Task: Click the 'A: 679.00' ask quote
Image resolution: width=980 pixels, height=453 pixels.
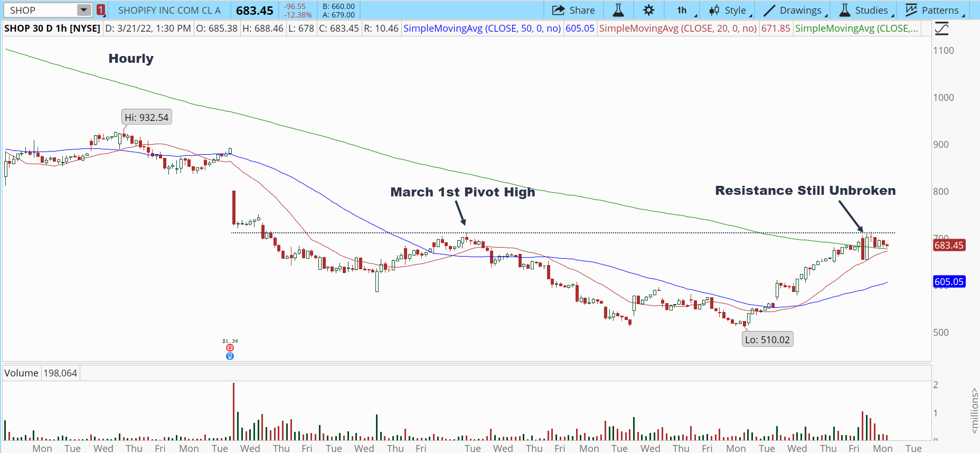Action: 338,15
